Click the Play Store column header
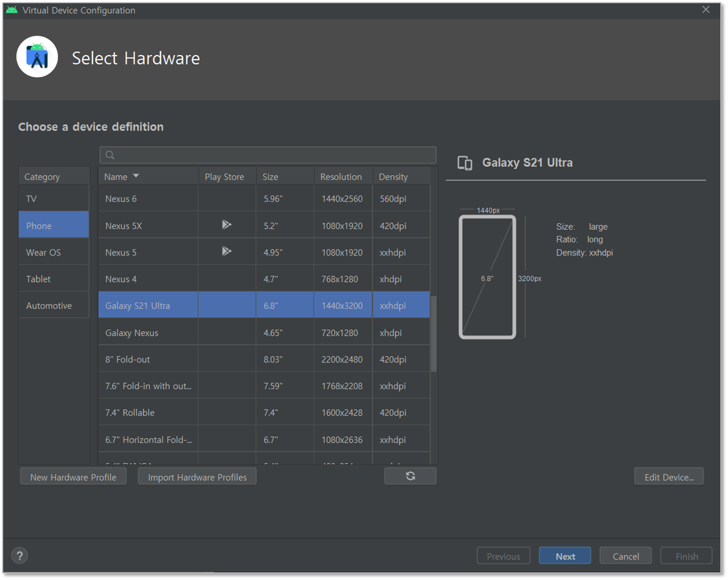 pyautogui.click(x=227, y=177)
